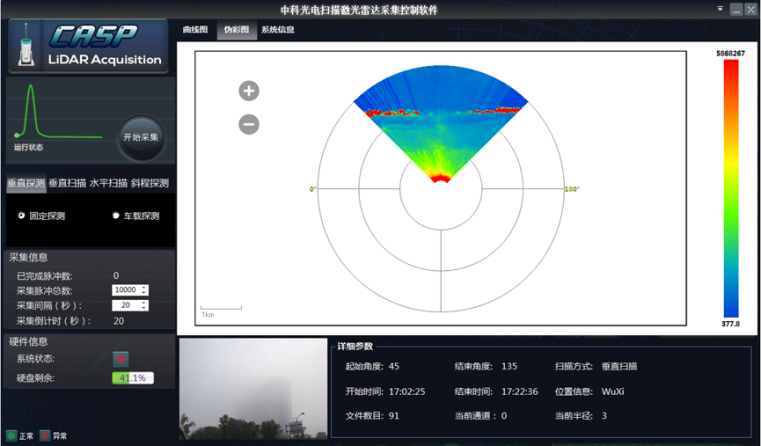The image size is (761, 446).
Task: Click the zoom in plus icon
Action: click(x=249, y=91)
